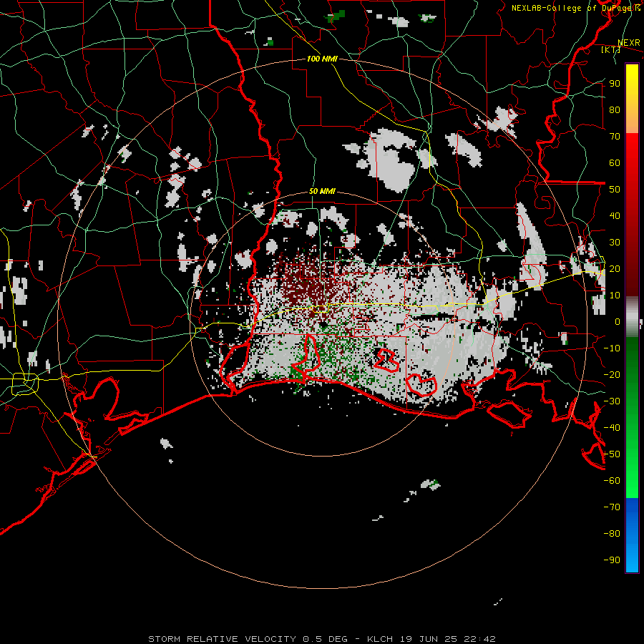Click the "90" value on the velocity scale
This screenshot has height=644, width=644.
coord(615,84)
